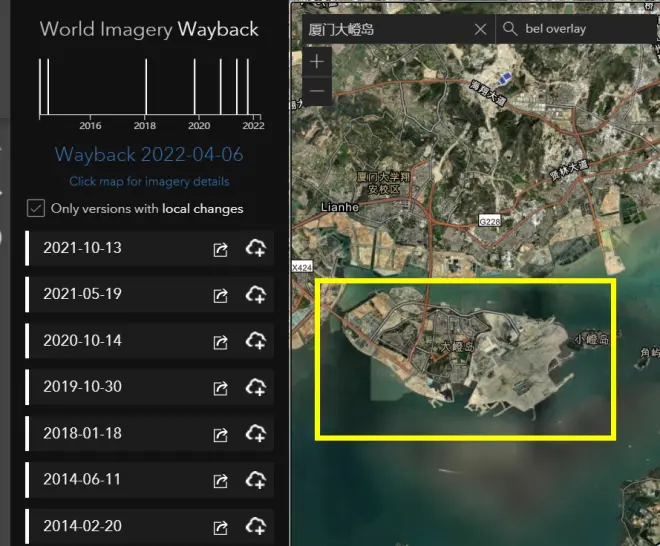Image resolution: width=660 pixels, height=546 pixels.
Task: Add 2020-10-14 version to webmap
Action: [256, 341]
